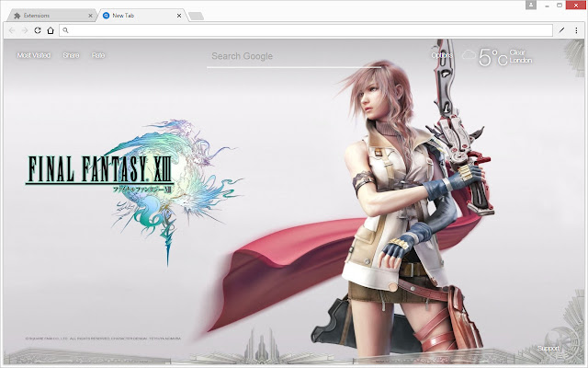588x368 pixels.
Task: Close the browser window
Action: coord(576,6)
